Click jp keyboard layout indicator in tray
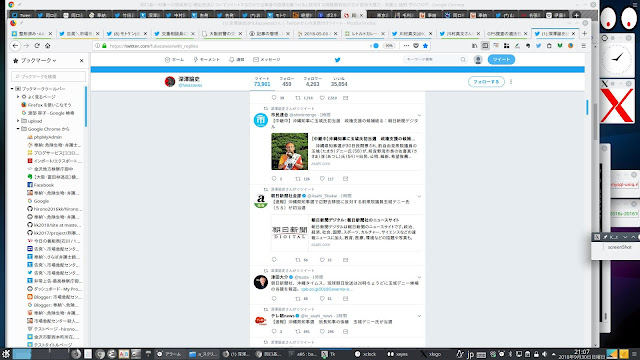The image size is (640, 360). coord(470,354)
